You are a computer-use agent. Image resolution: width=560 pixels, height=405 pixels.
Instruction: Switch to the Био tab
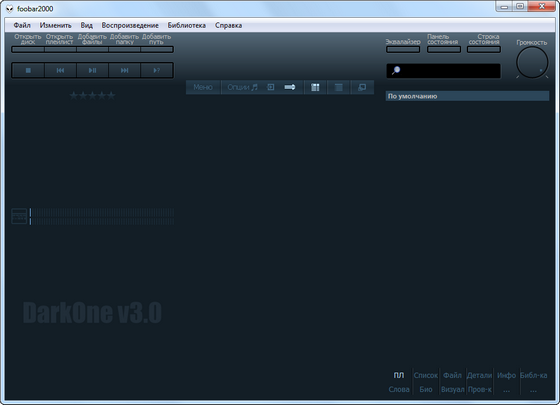pos(426,389)
